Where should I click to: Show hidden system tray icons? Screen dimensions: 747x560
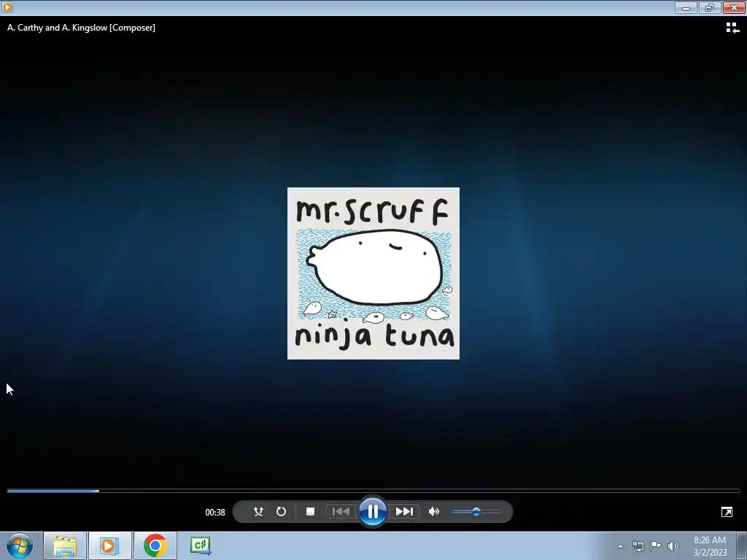coord(620,546)
